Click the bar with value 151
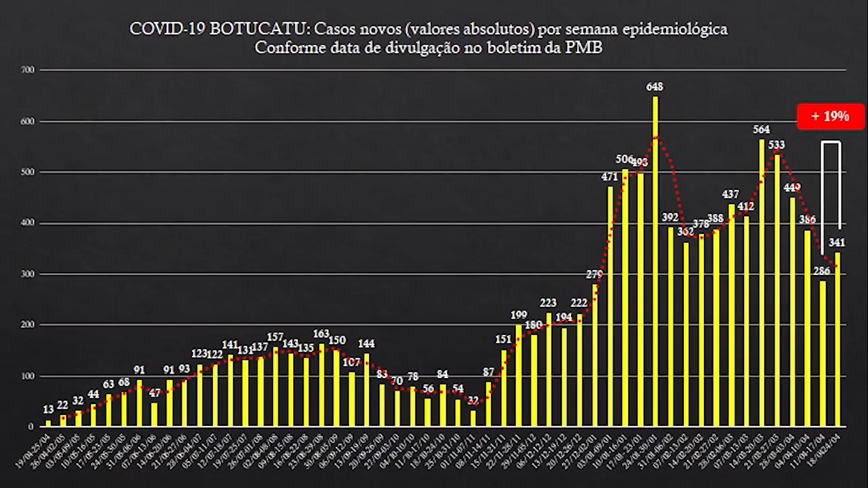Viewport: 868px width, 488px height. tap(504, 388)
